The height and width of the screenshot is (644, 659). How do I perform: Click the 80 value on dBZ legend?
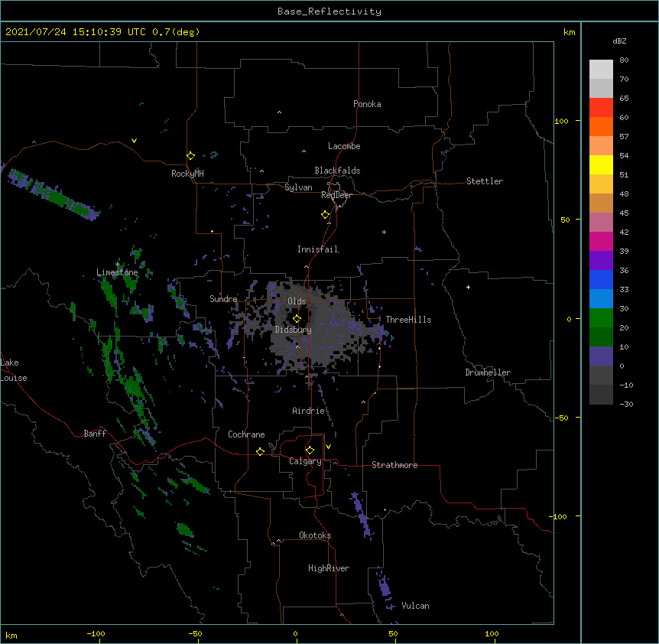[624, 60]
